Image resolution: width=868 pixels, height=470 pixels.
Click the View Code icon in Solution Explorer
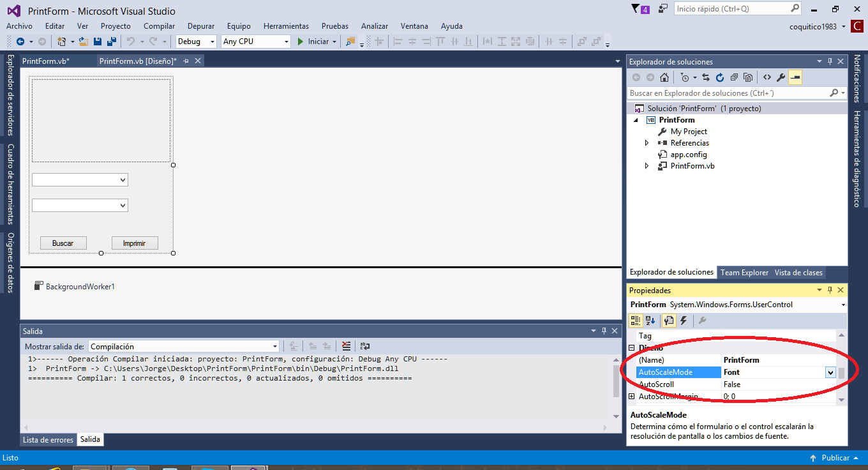pyautogui.click(x=767, y=77)
